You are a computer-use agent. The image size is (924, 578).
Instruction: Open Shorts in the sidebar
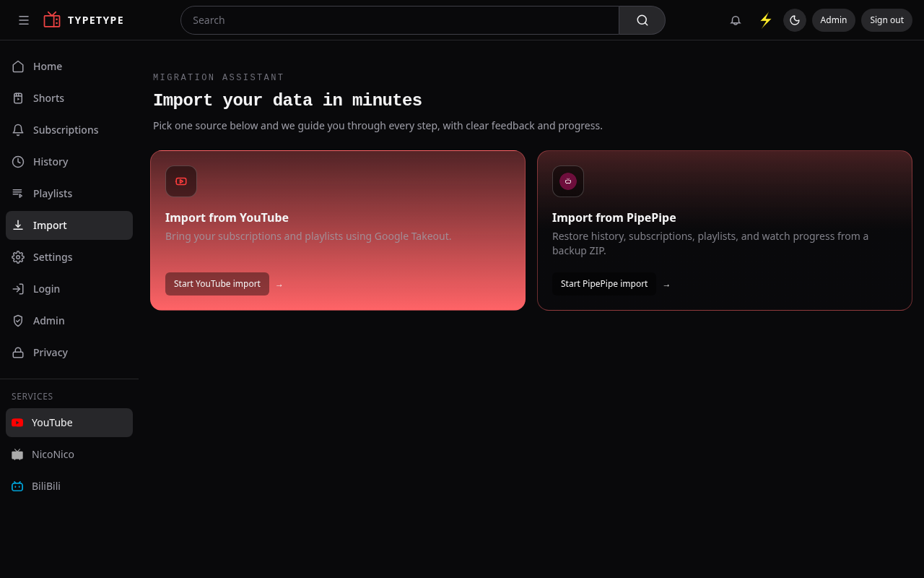[69, 98]
